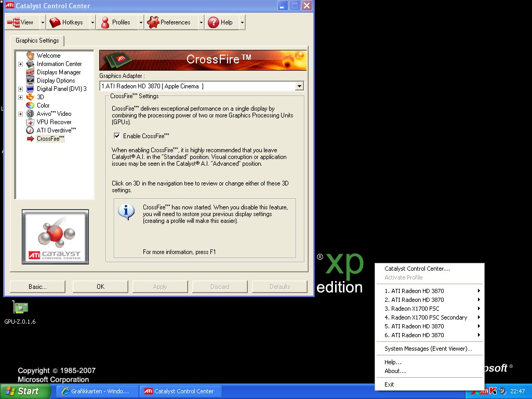This screenshot has width=532, height=399.
Task: Choose System Messages (Event Viewer)... entry
Action: (429, 349)
